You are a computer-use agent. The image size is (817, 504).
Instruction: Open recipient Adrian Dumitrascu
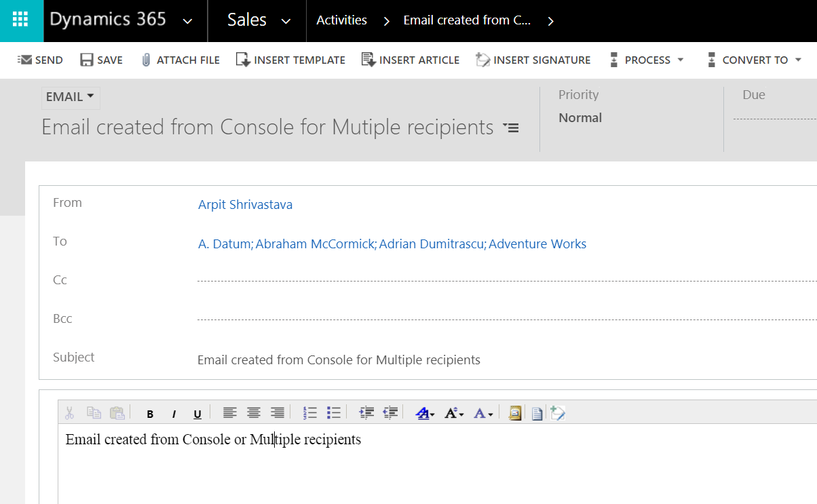click(x=432, y=244)
